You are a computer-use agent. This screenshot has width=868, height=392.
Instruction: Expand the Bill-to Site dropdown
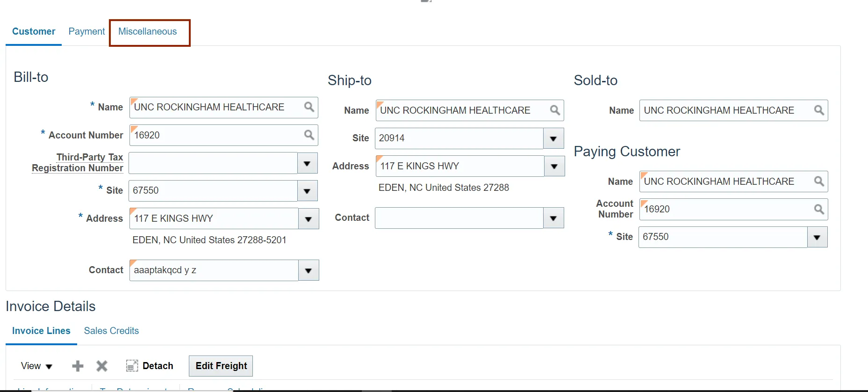click(308, 191)
